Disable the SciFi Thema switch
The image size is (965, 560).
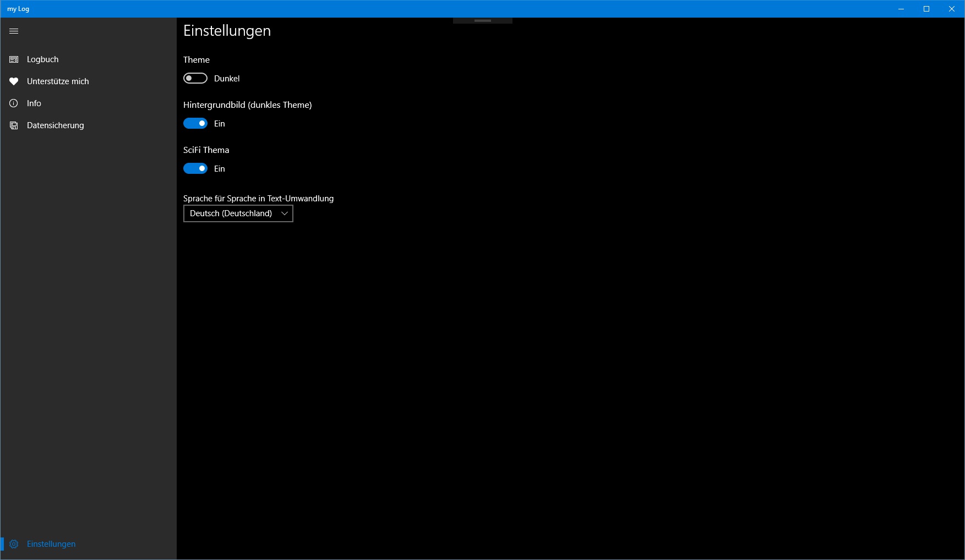pos(195,168)
